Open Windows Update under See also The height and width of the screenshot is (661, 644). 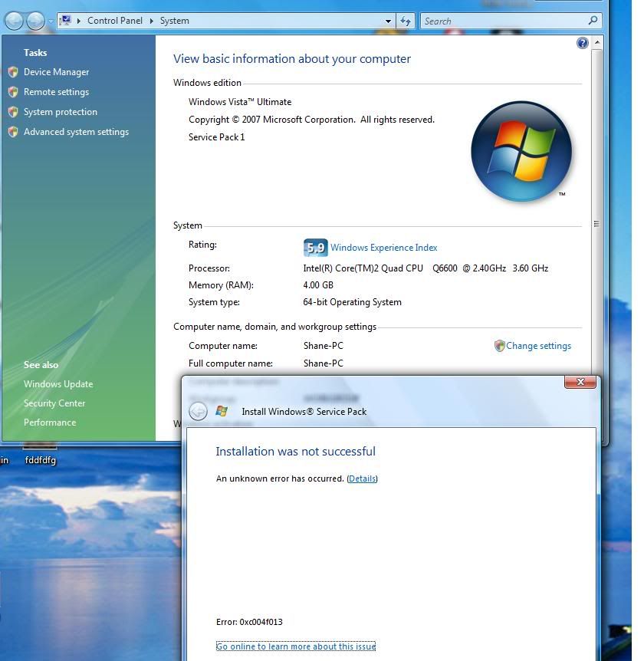pyautogui.click(x=58, y=384)
